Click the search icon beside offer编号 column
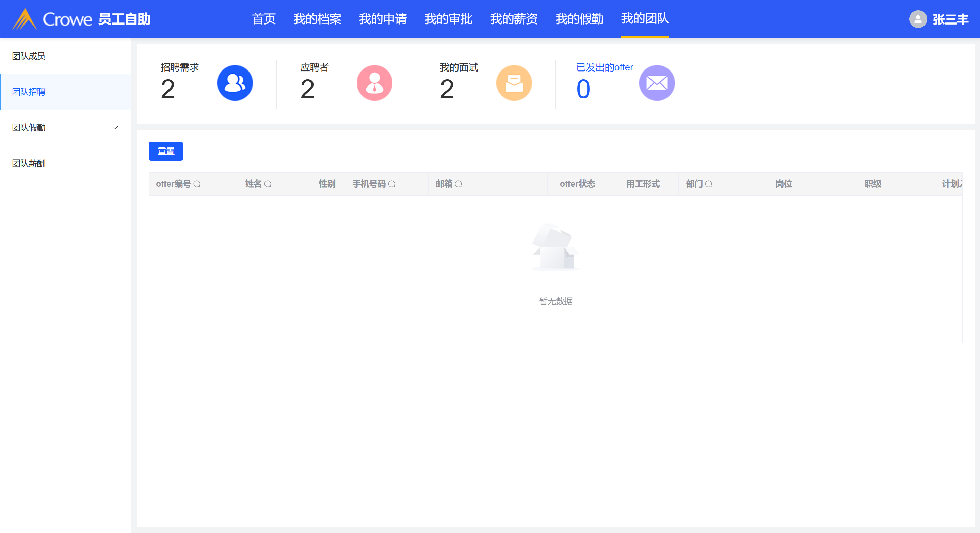The height and width of the screenshot is (533, 980). [197, 184]
